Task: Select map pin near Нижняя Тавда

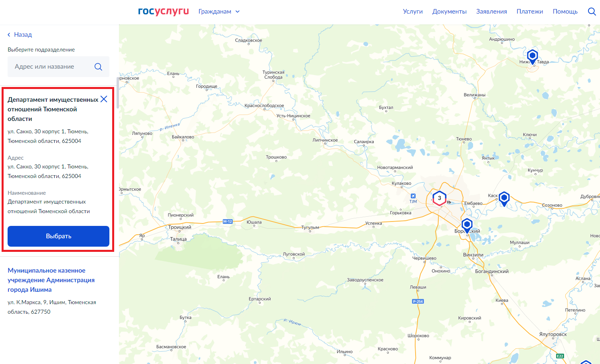Action: pos(533,56)
